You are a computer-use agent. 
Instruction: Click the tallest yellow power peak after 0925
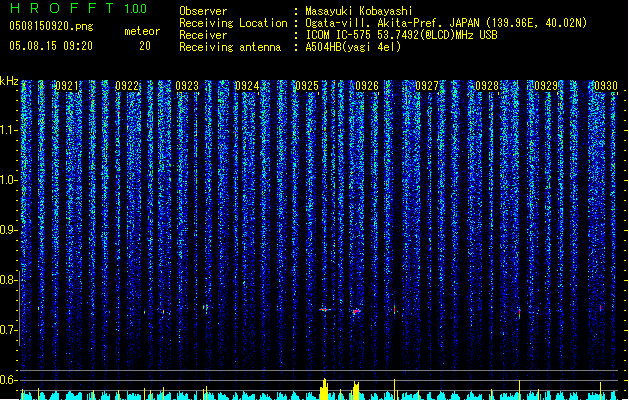pyautogui.click(x=325, y=388)
